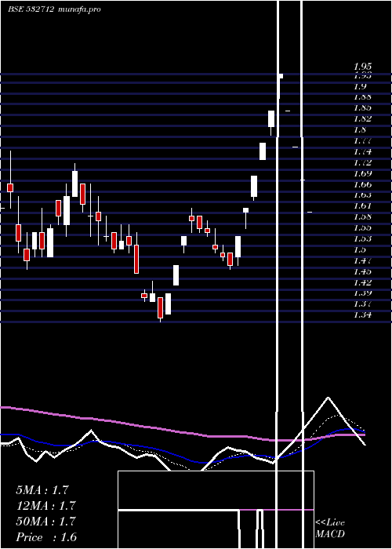Select the 1.63 price label

[362, 195]
